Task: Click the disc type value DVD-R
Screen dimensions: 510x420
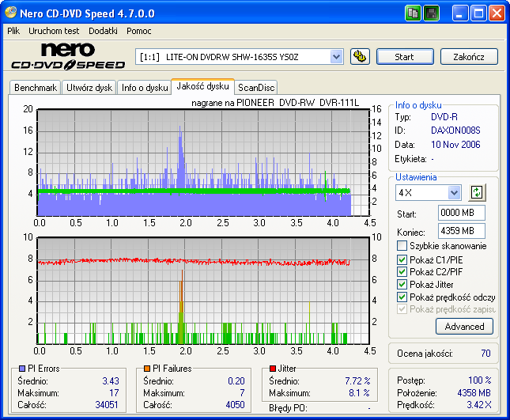Action: pyautogui.click(x=444, y=117)
